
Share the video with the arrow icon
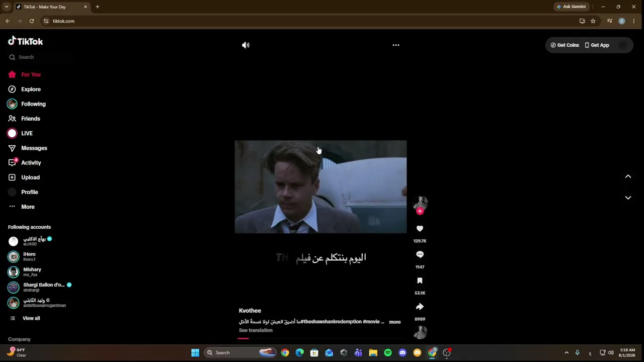point(420,307)
